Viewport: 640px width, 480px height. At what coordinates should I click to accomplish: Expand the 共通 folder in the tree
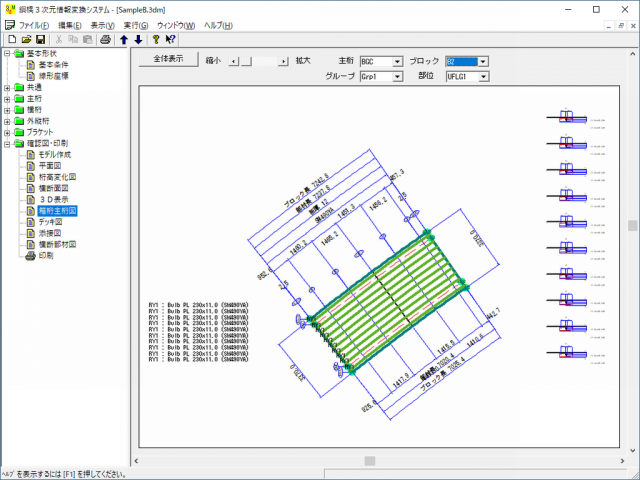click(8, 87)
